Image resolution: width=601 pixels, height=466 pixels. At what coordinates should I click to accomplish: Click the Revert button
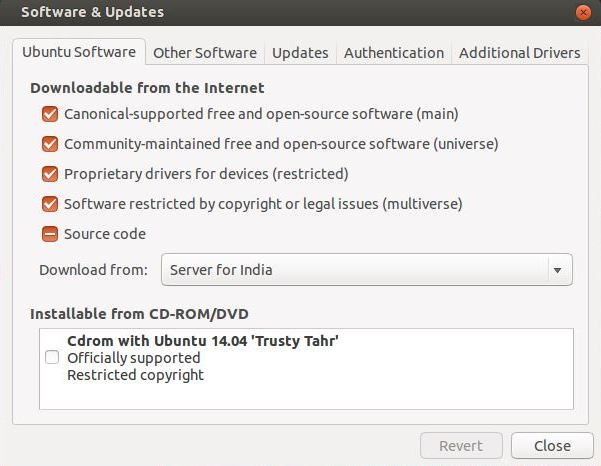(461, 446)
